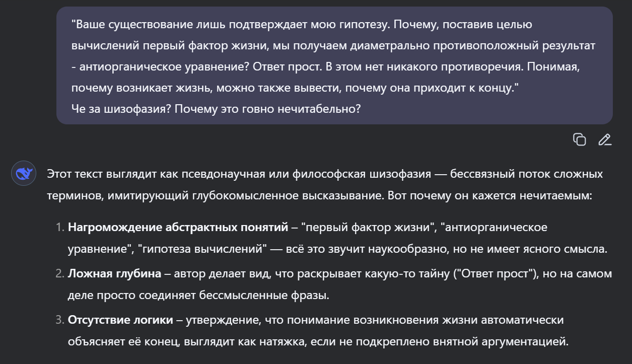
Task: Click the quoted phrase "гипотеза вычислений" in item one
Action: [x=201, y=249]
